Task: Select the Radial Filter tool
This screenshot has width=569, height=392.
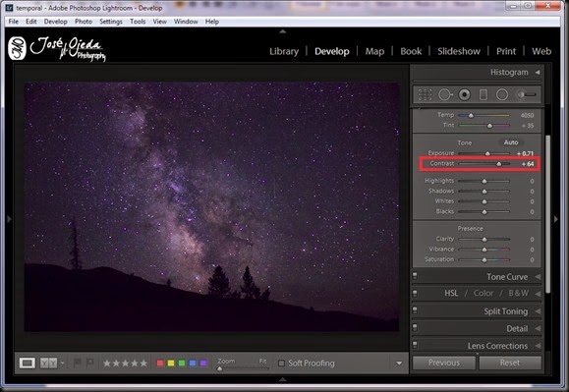Action: coord(502,94)
